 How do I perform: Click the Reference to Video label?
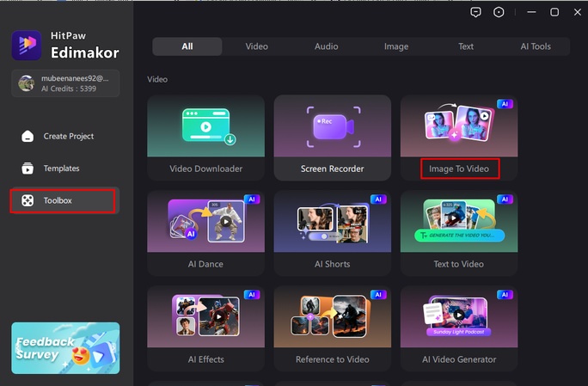332,359
